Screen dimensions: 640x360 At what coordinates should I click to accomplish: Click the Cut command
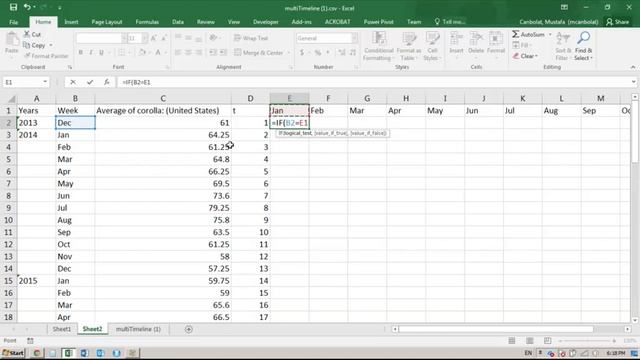(32, 34)
